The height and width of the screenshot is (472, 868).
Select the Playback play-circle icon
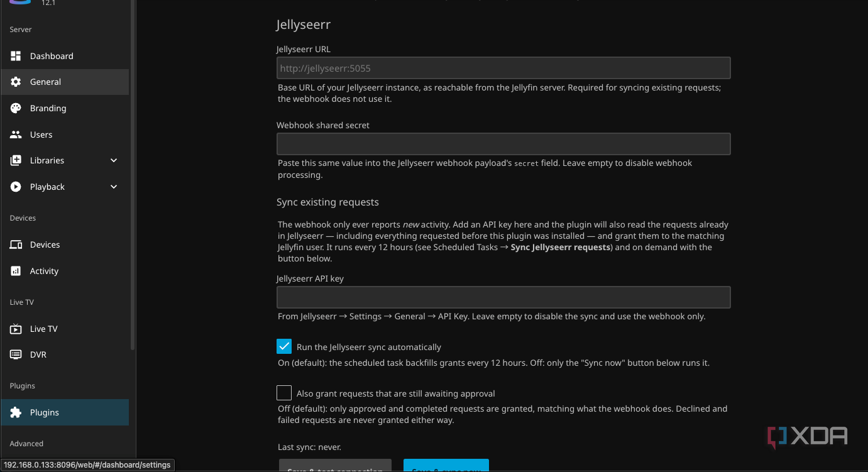pyautogui.click(x=16, y=187)
